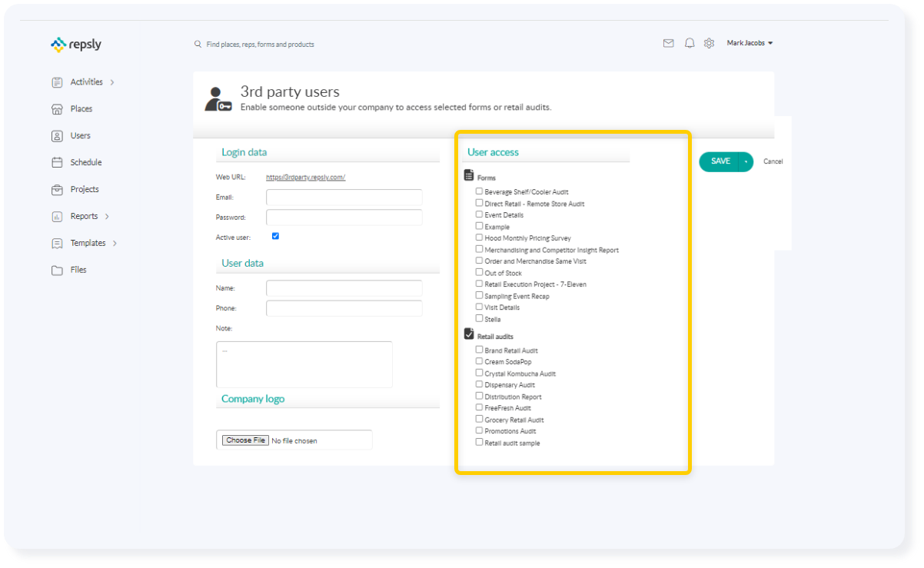Check Order and Merchandise Same Visit
Screen dimensions: 924x568
(480, 261)
